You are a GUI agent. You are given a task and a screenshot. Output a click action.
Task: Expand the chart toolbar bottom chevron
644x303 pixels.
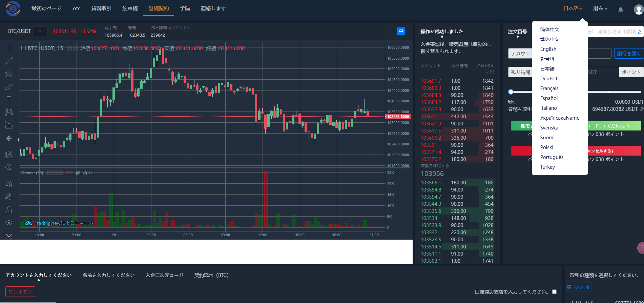[9, 236]
